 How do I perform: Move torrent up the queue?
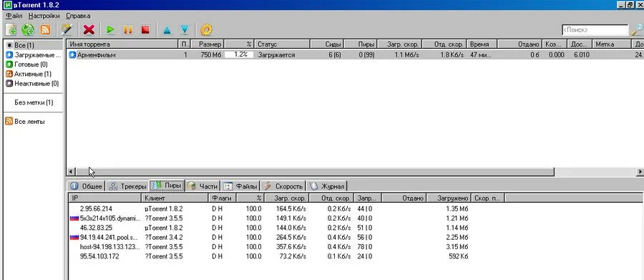point(167,29)
